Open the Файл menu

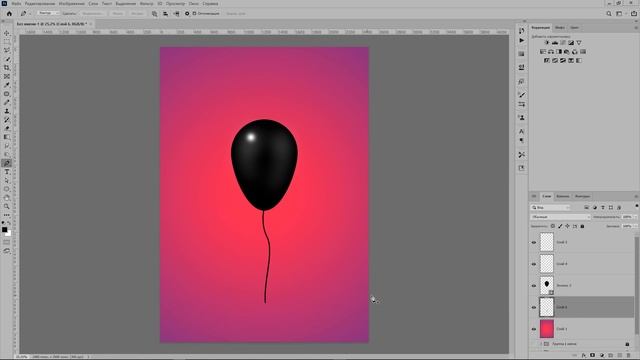(16, 3)
